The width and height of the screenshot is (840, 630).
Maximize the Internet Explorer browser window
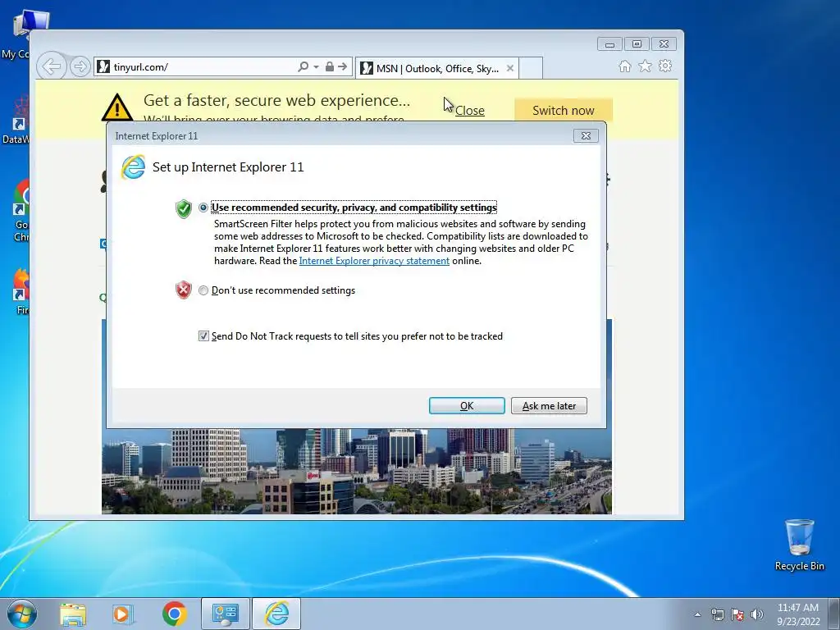(637, 44)
